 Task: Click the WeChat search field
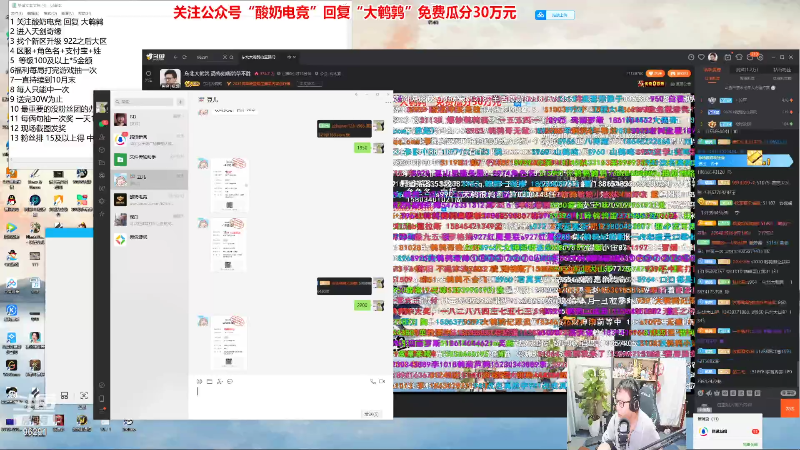(x=144, y=102)
